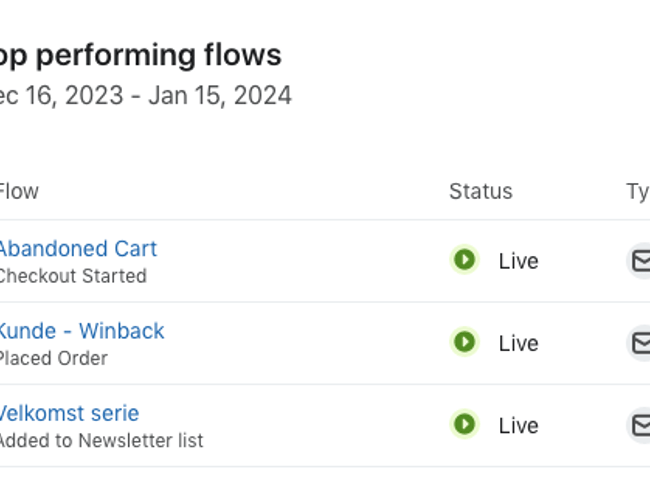This screenshot has height=500, width=650.
Task: Click the Placed Order trigger text
Action: (52, 358)
